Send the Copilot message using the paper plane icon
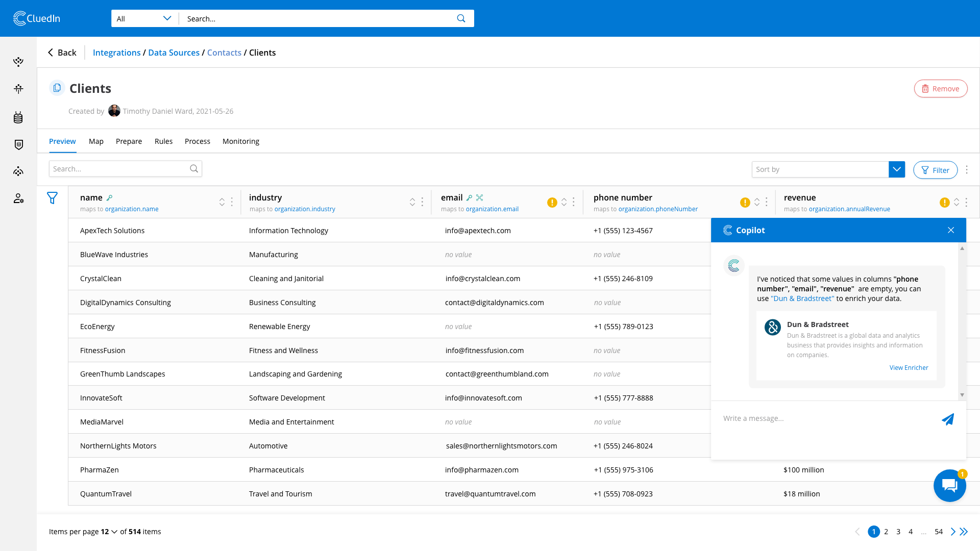 coord(948,419)
